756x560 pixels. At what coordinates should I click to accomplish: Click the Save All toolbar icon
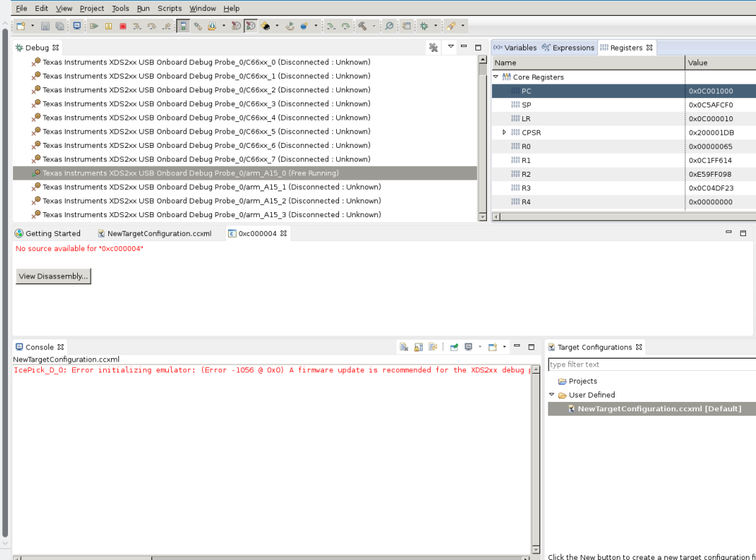(60, 26)
